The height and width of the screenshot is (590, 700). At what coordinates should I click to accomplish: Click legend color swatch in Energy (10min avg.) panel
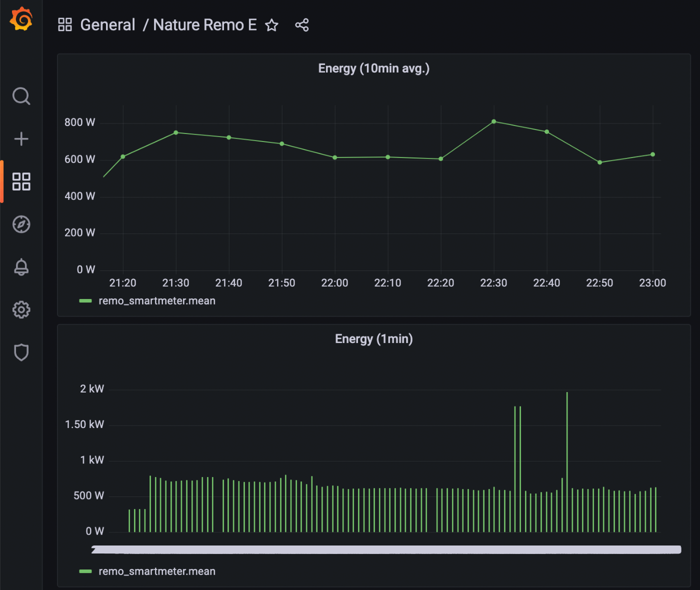point(85,301)
